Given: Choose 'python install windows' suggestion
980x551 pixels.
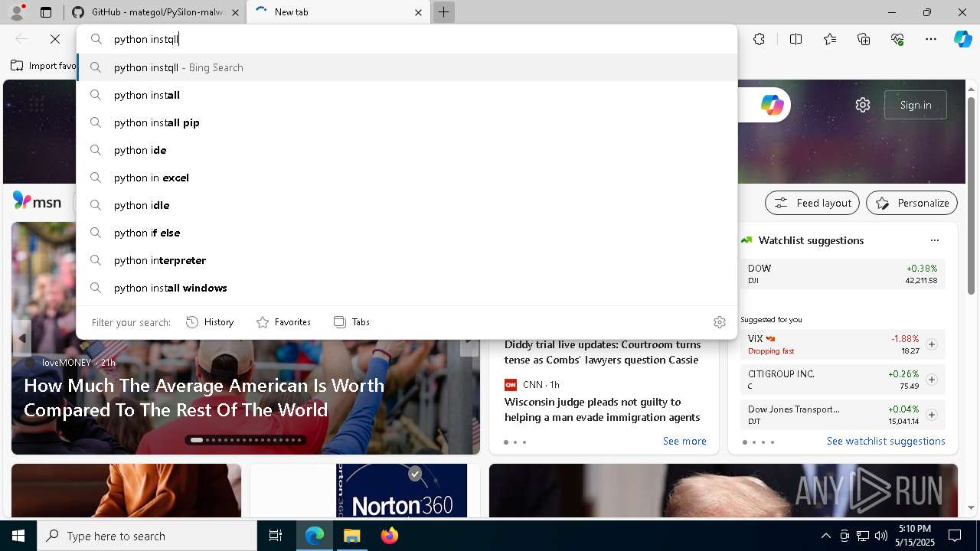Looking at the screenshot, I should click(x=407, y=288).
